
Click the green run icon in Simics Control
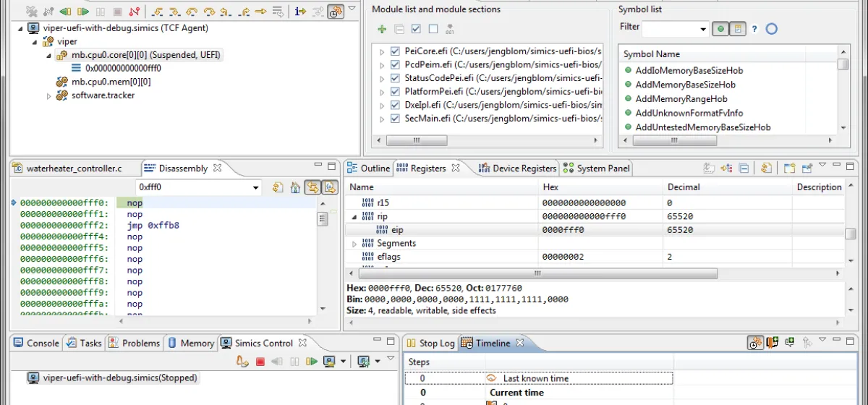click(x=312, y=361)
